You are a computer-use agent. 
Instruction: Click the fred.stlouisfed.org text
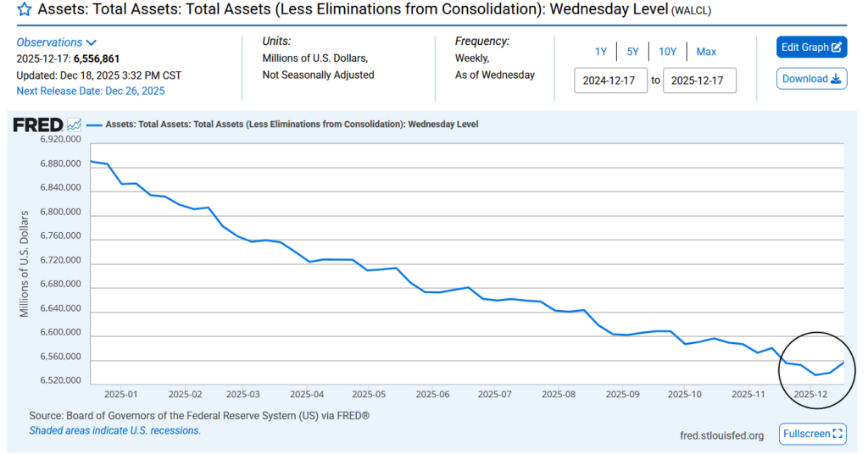pyautogui.click(x=721, y=435)
